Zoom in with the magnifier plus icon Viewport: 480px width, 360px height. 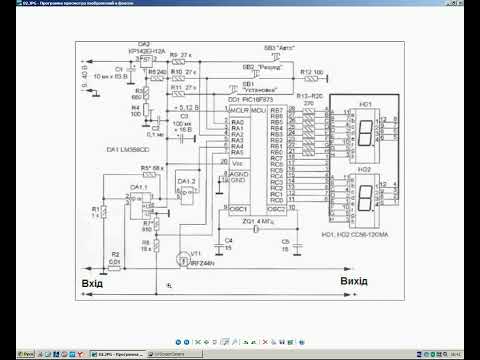tap(226, 342)
